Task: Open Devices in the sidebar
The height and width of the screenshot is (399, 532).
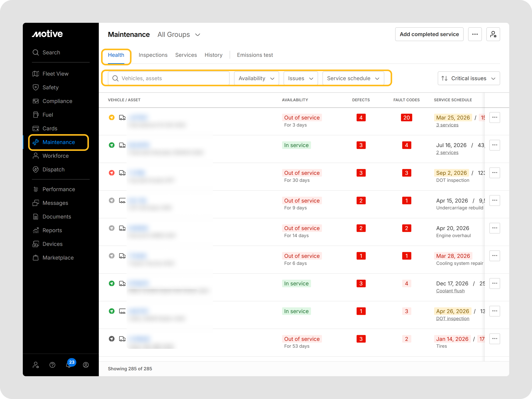Action: tap(47, 244)
